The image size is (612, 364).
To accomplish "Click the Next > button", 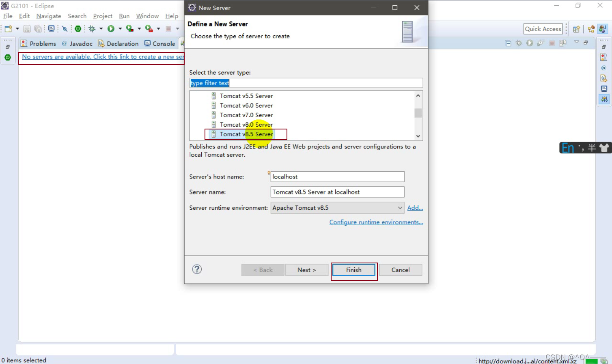I will 307,270.
